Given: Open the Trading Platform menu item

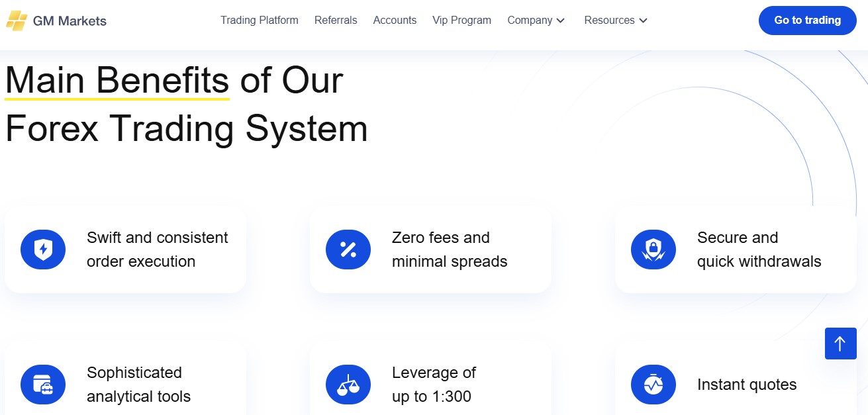Looking at the screenshot, I should [x=260, y=21].
